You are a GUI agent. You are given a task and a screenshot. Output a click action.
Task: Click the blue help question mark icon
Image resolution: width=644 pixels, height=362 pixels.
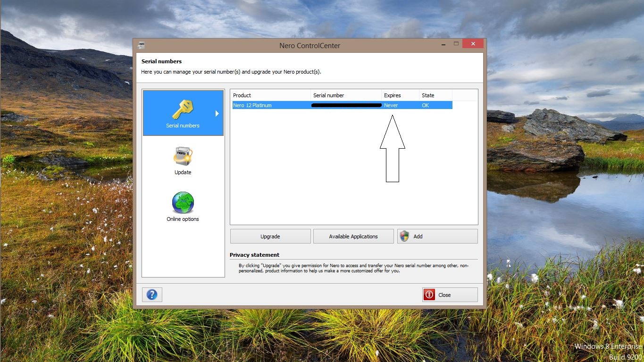click(152, 295)
